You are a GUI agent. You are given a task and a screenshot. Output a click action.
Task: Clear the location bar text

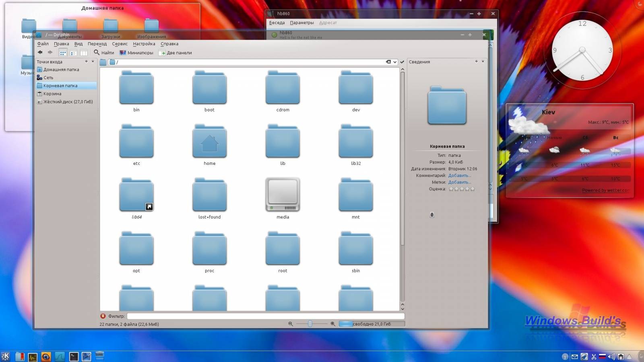[x=388, y=62]
